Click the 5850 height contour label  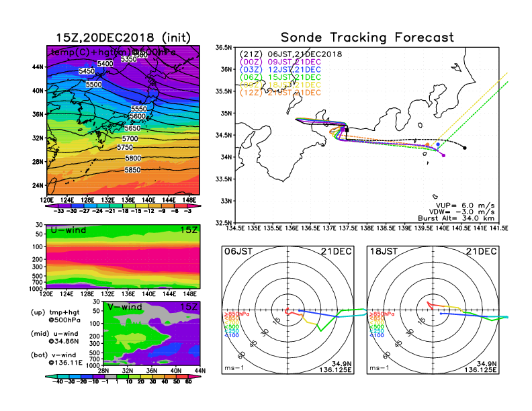click(x=132, y=170)
